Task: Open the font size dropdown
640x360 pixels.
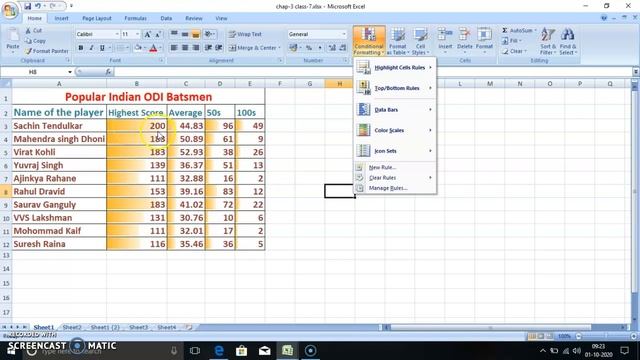Action: pos(137,34)
